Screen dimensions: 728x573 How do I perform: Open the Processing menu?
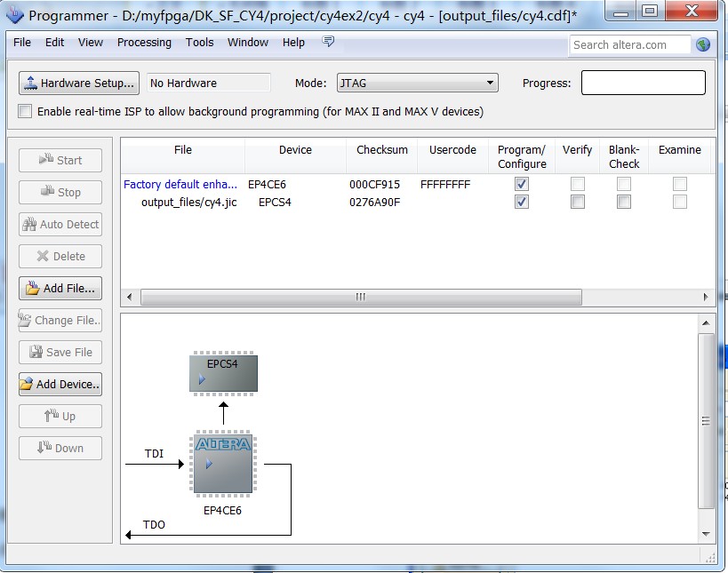144,43
